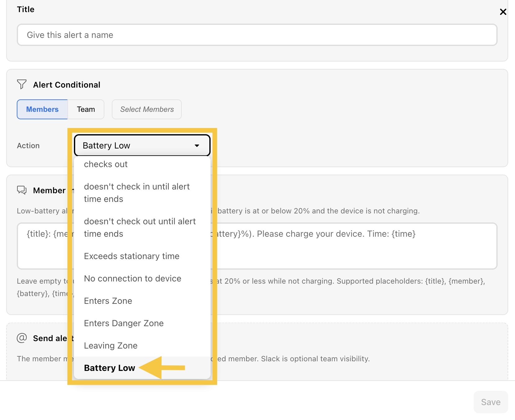Switch to the Team toggle

(x=86, y=109)
